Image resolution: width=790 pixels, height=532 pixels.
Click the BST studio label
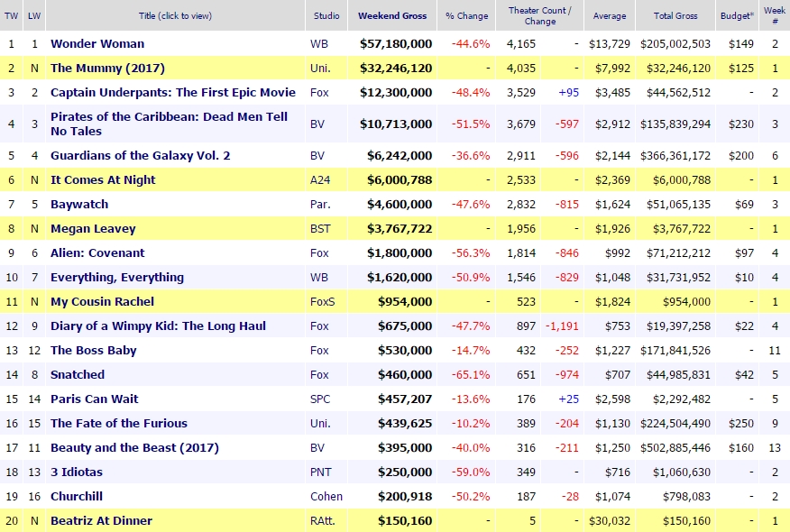coord(320,229)
